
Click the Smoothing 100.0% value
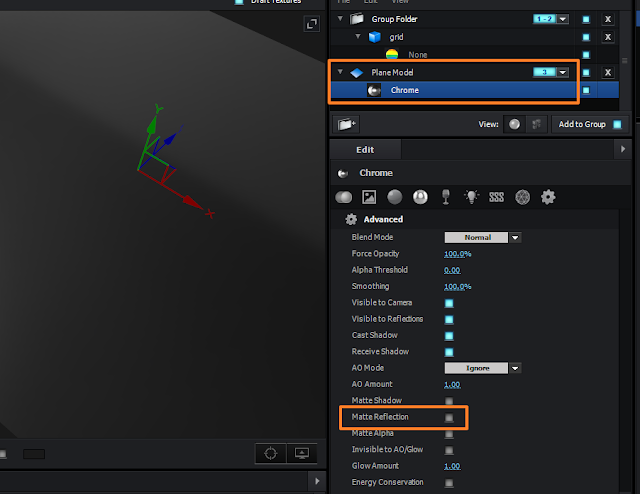[458, 287]
